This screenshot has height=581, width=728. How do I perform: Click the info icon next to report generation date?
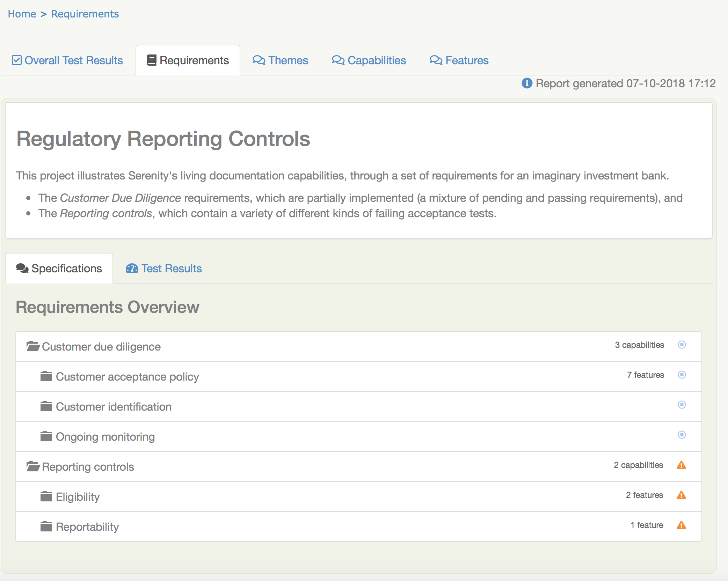tap(526, 84)
